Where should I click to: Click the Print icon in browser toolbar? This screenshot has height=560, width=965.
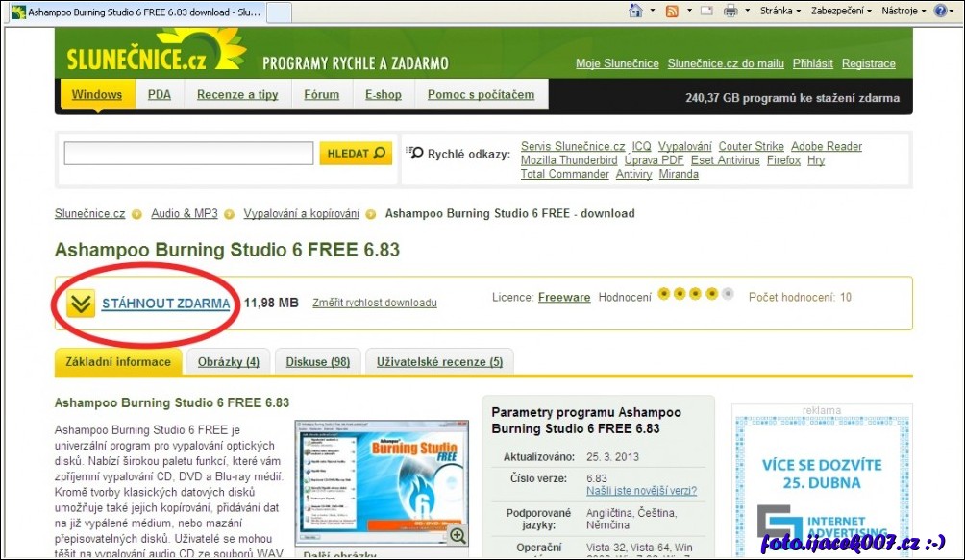point(730,11)
